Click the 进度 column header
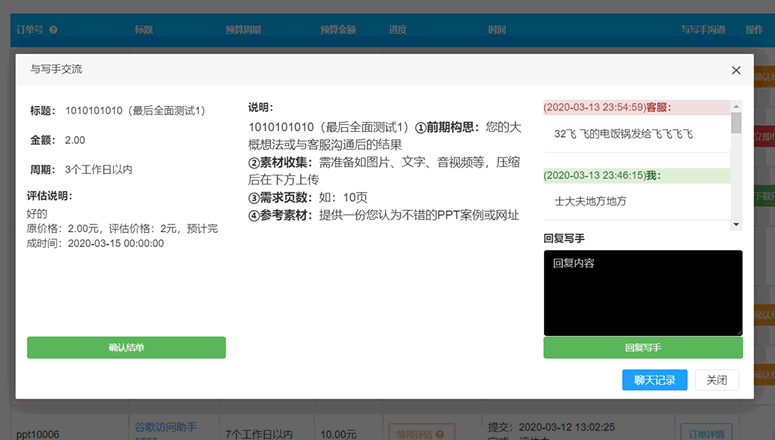Screen dimensions: 775x440 397,30
